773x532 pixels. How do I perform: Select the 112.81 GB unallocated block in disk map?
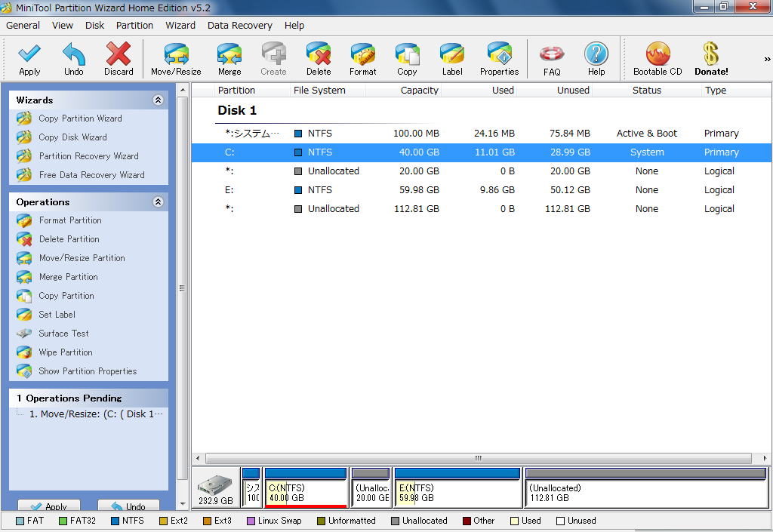(646, 493)
